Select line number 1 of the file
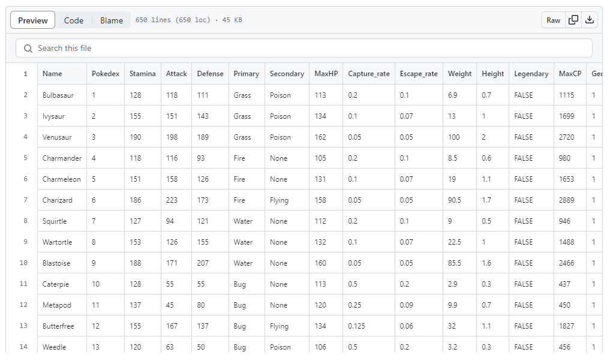 25,74
